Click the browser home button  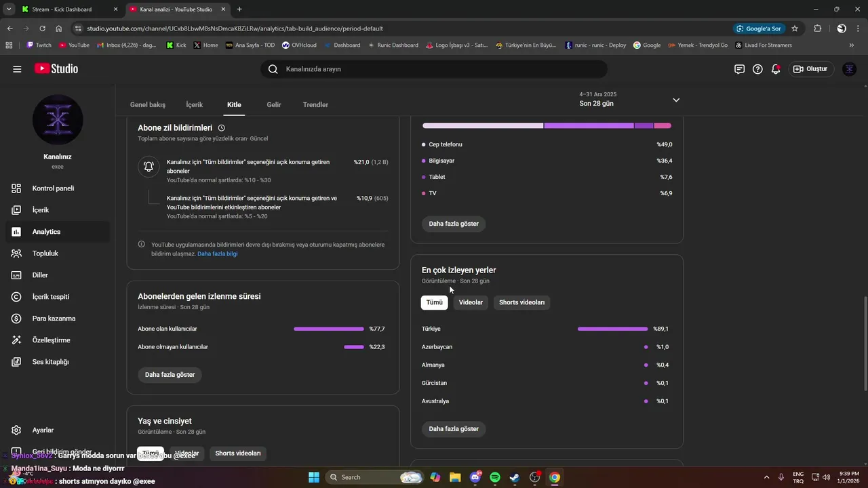pos(59,28)
